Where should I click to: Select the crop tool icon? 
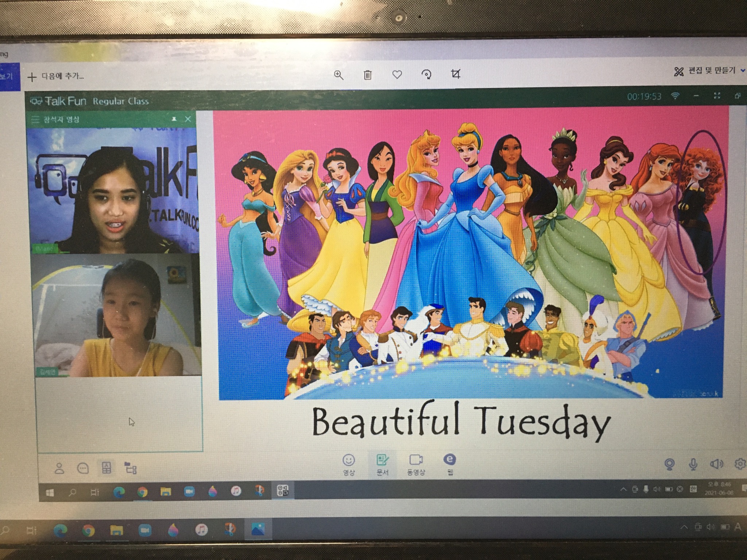tap(456, 74)
